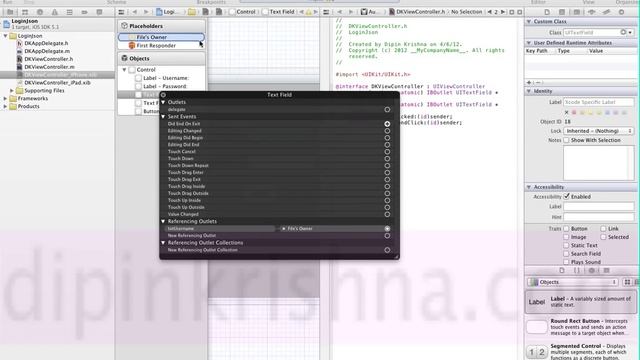Image resolution: width=640 pixels, height=360 pixels.
Task: Expand the Supporting Files folder
Action: pos(12,91)
